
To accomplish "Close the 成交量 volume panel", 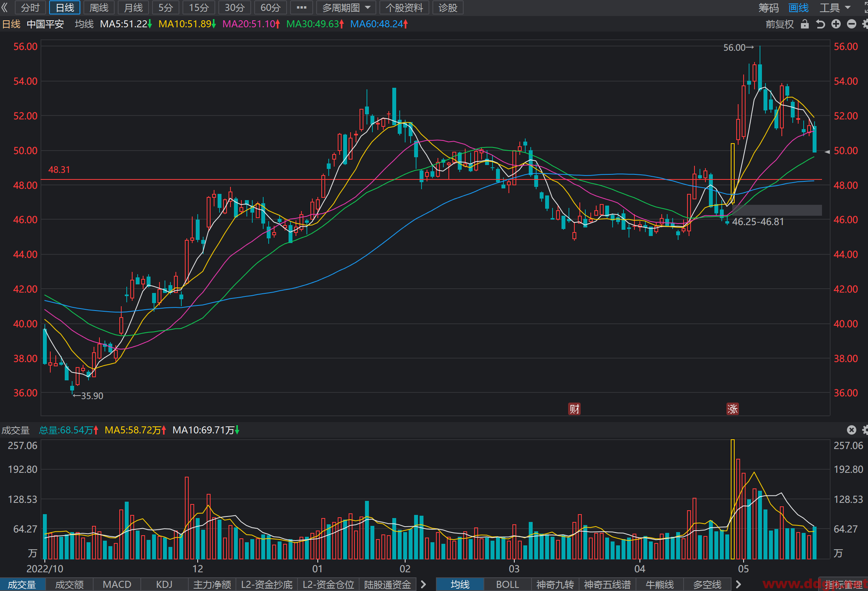I will click(x=852, y=430).
